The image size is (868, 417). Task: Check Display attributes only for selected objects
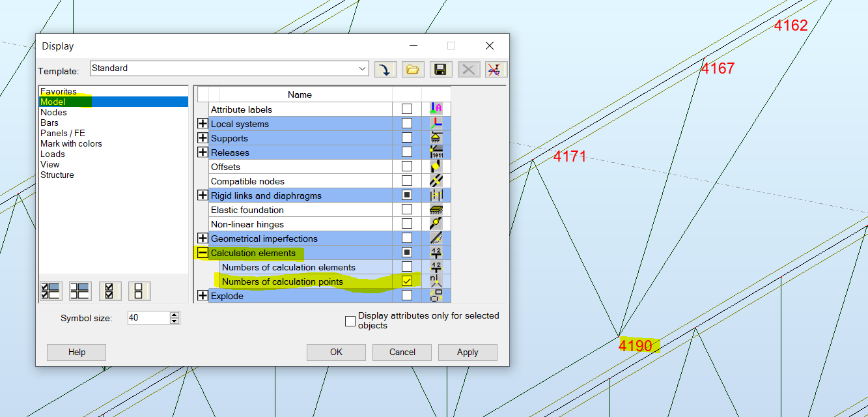pos(350,321)
